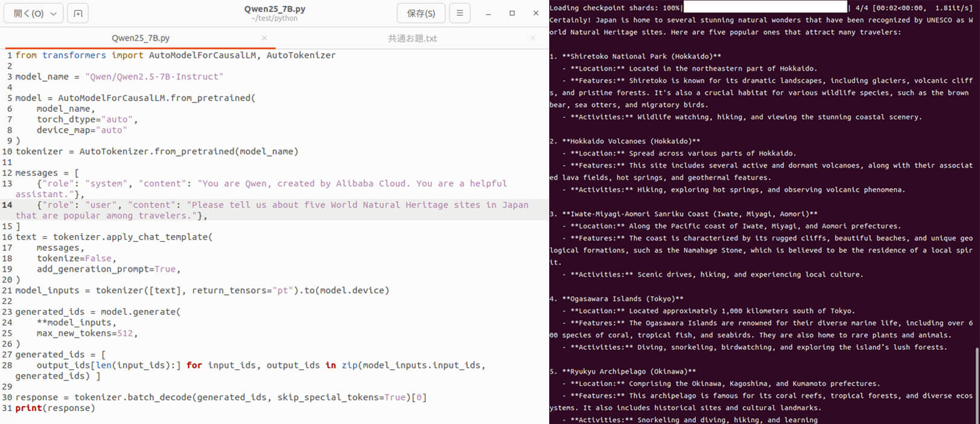
Task: Click the Hokkaido Volcanoes heading in terminal
Action: tap(625, 141)
